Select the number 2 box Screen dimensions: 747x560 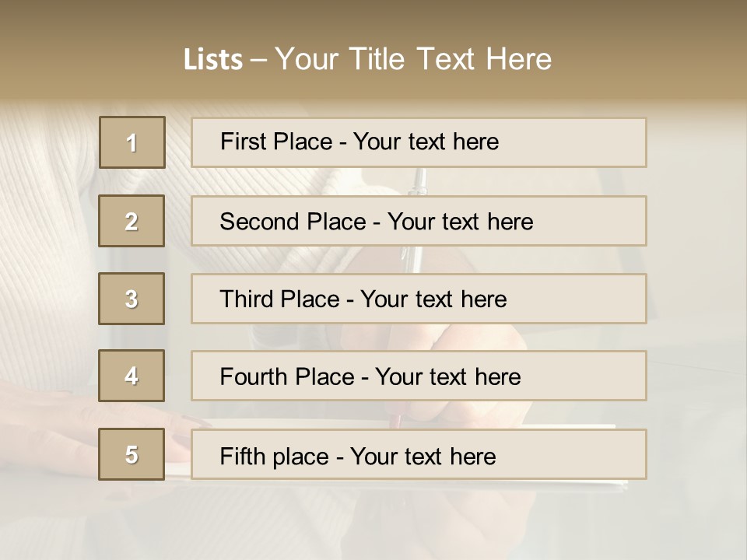(x=132, y=221)
